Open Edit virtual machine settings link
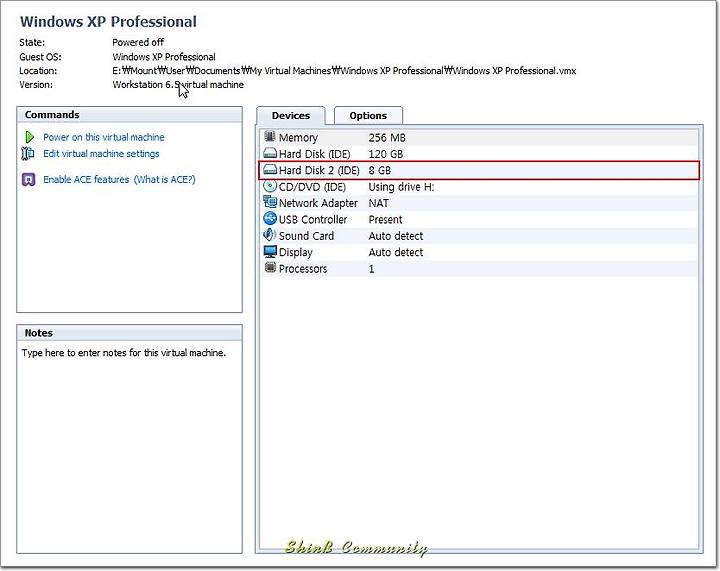 (101, 154)
